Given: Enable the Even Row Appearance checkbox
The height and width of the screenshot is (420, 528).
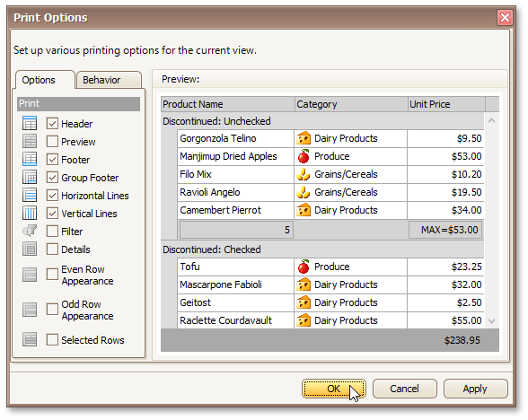Looking at the screenshot, I should point(52,275).
